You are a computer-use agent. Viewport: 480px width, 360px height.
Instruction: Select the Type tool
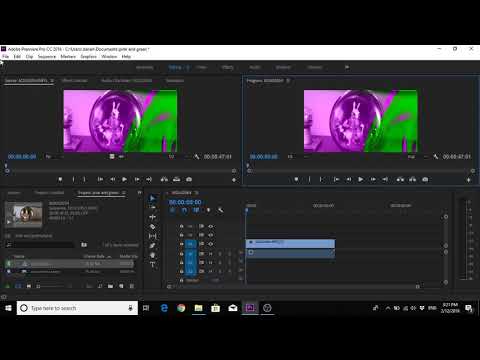(x=152, y=265)
